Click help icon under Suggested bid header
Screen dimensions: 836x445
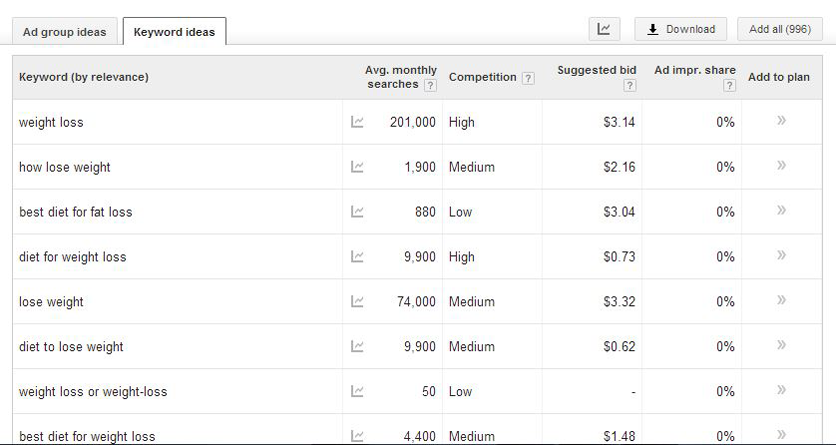click(629, 86)
